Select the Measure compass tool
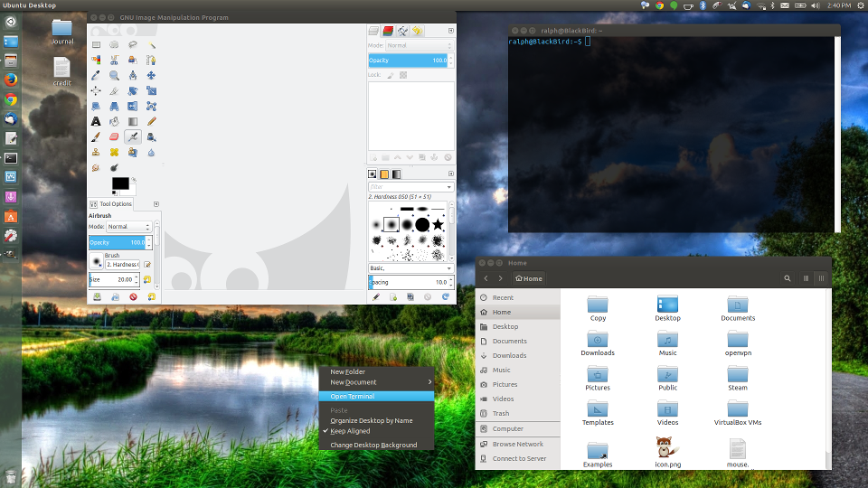The width and height of the screenshot is (868, 488). coord(133,75)
